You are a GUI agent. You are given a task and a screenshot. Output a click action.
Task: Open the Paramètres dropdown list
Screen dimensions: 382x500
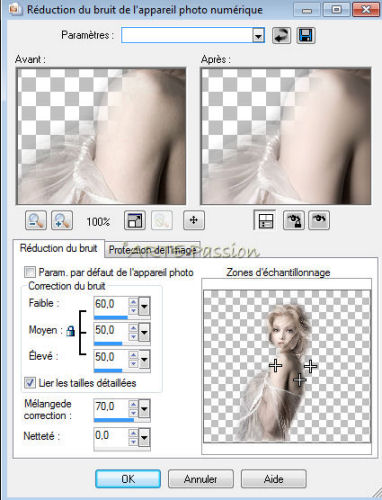tap(258, 35)
